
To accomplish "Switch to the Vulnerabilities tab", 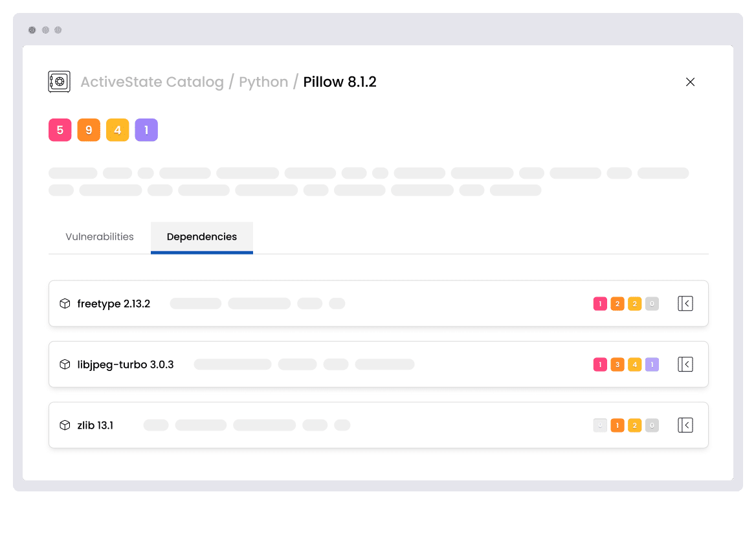I will click(x=100, y=237).
